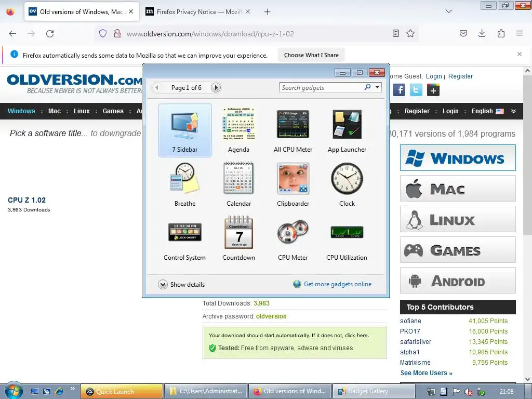Select the Agenda gadget icon
Viewport: 532px width, 399px height.
[238, 124]
